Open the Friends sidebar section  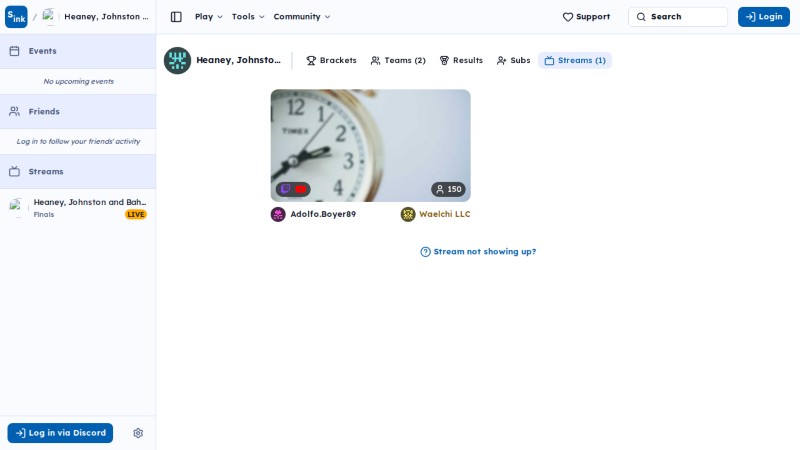[78, 111]
